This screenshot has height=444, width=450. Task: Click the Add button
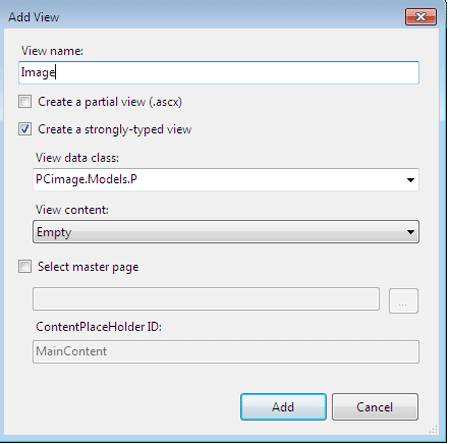point(283,407)
